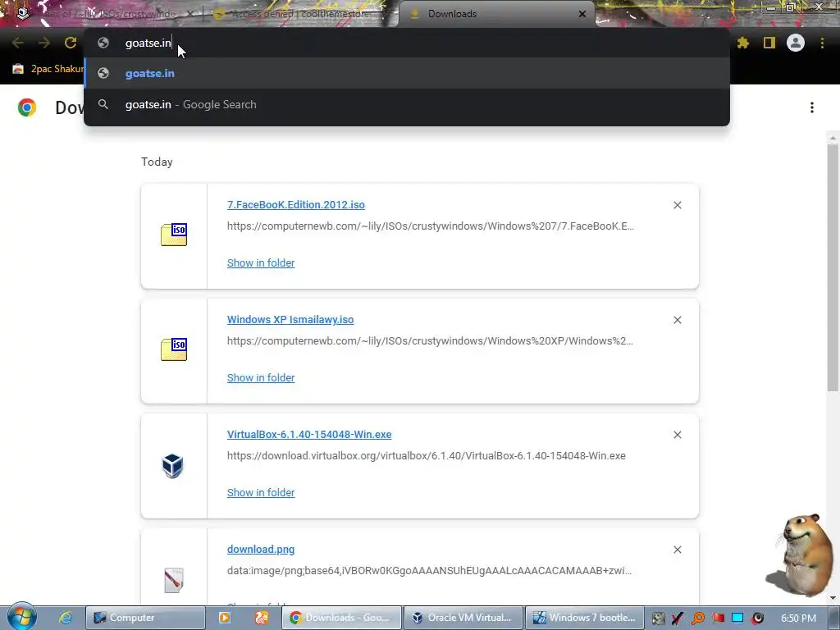Screen dimensions: 840x630
Task: Click the download.png file icon
Action: 174,580
